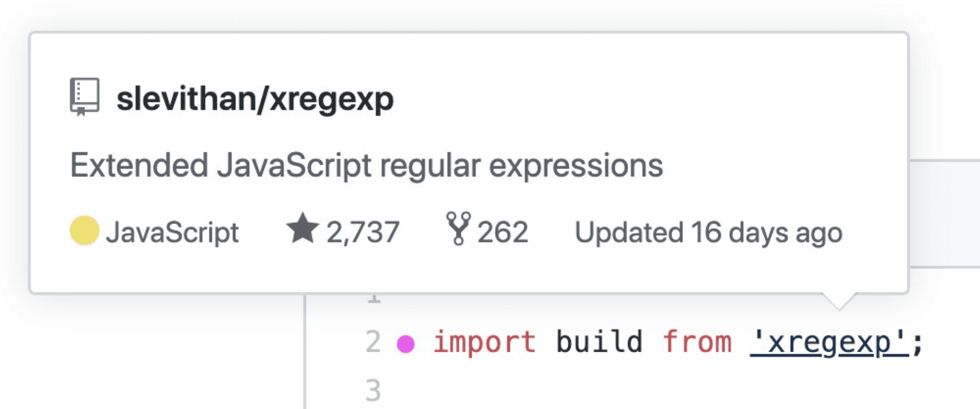Screen dimensions: 980x409
Task: Click the semicolon ending line 2
Action: pyautogui.click(x=917, y=343)
